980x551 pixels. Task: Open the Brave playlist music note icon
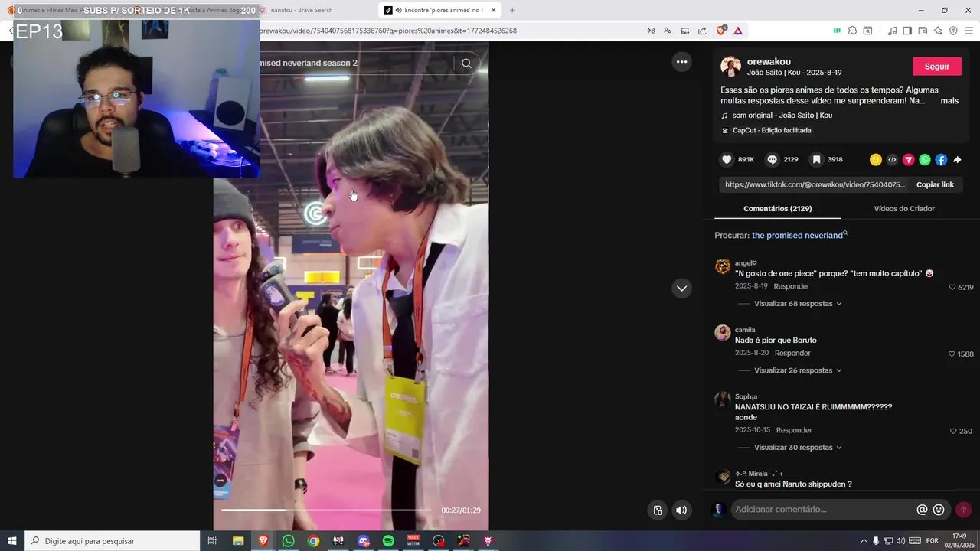[892, 31]
